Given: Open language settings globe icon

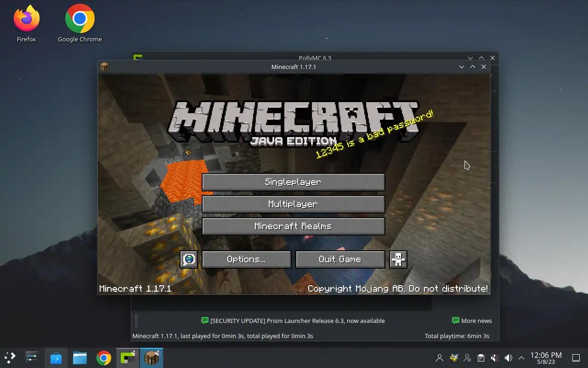Looking at the screenshot, I should click(189, 259).
